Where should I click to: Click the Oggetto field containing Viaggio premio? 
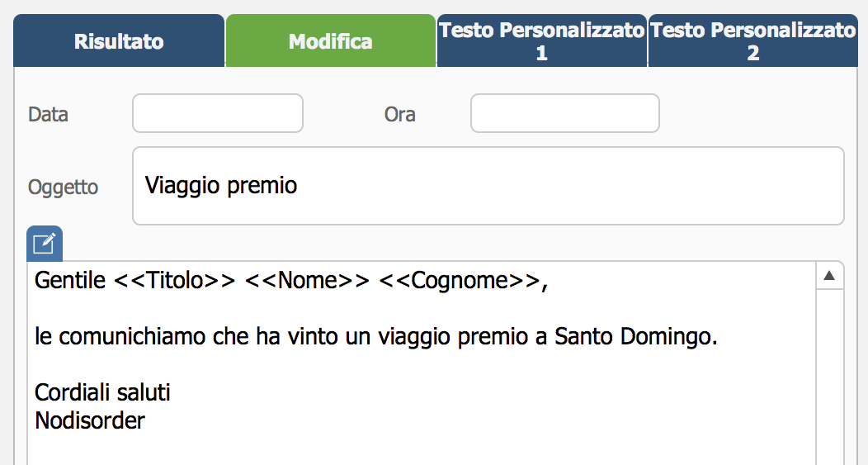pyautogui.click(x=488, y=186)
